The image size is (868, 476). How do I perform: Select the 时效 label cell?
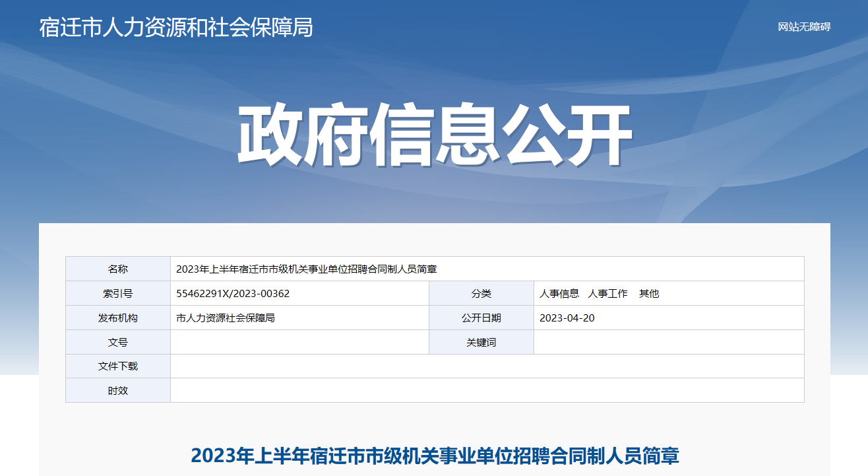(118, 390)
